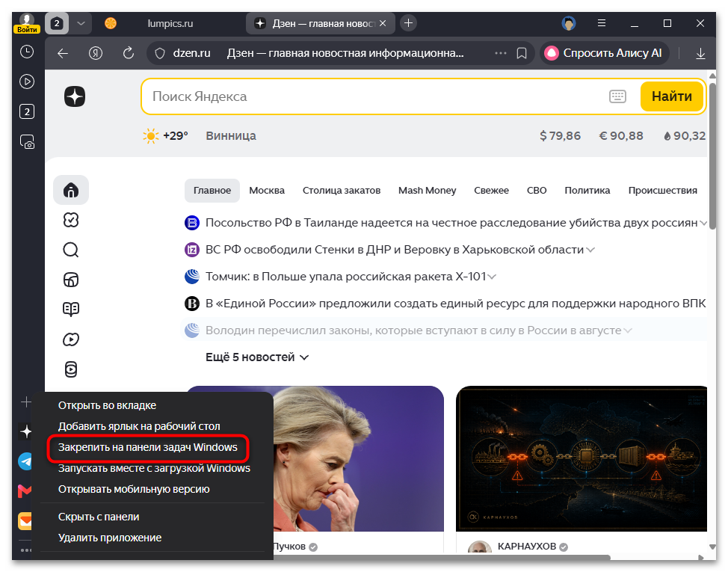Open dollar rate 79,86
This screenshot has width=728, height=572.
coord(560,136)
